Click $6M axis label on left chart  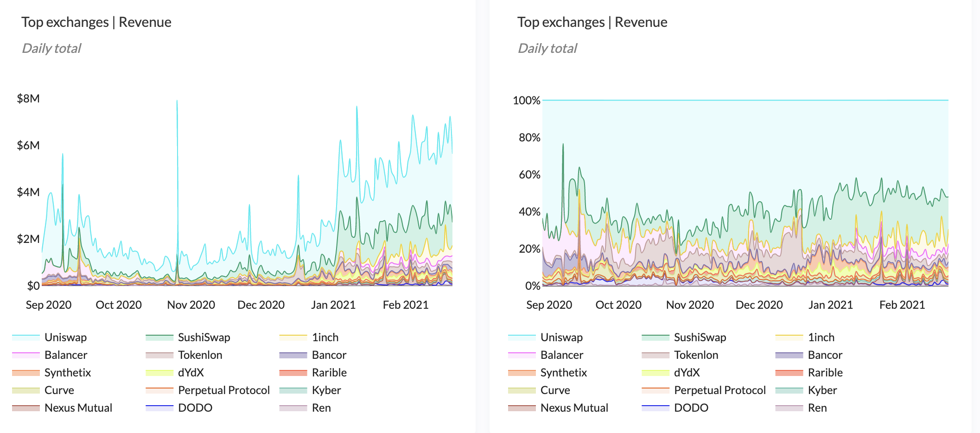tap(28, 146)
